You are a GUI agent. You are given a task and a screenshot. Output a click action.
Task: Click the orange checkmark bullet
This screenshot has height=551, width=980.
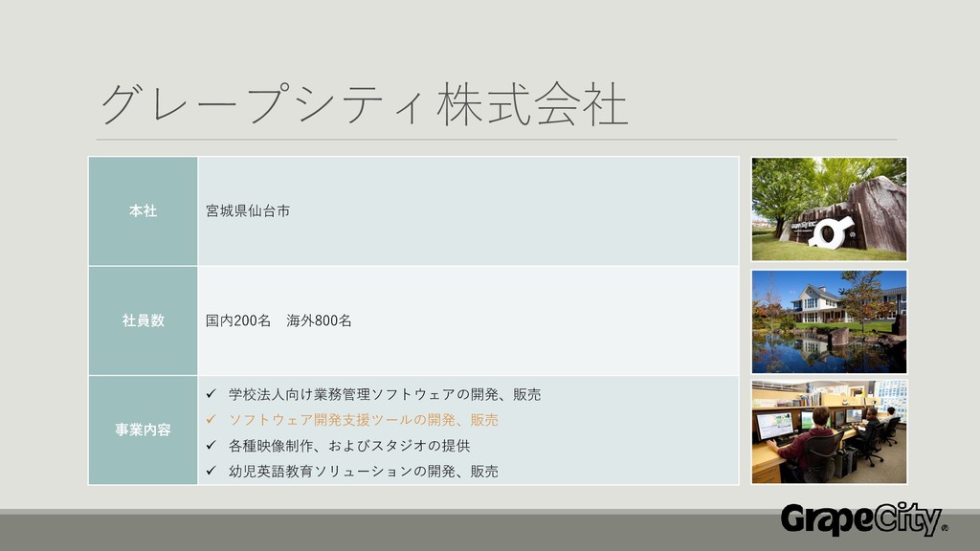(212, 419)
